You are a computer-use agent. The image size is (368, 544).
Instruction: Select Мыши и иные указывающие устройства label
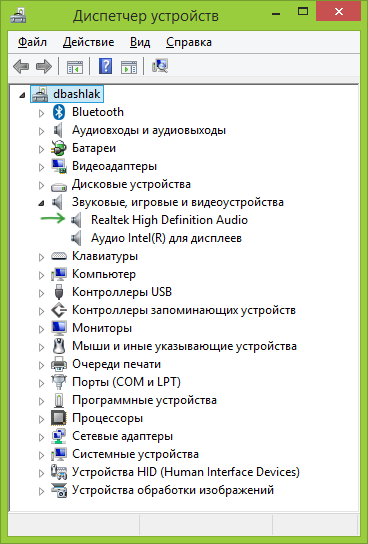pos(184,346)
